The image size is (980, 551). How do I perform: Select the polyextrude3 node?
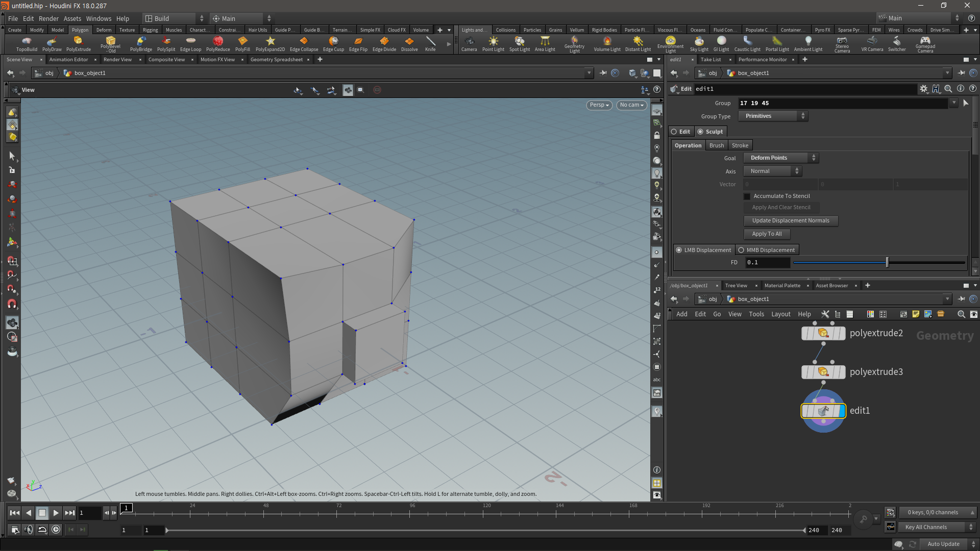click(823, 372)
